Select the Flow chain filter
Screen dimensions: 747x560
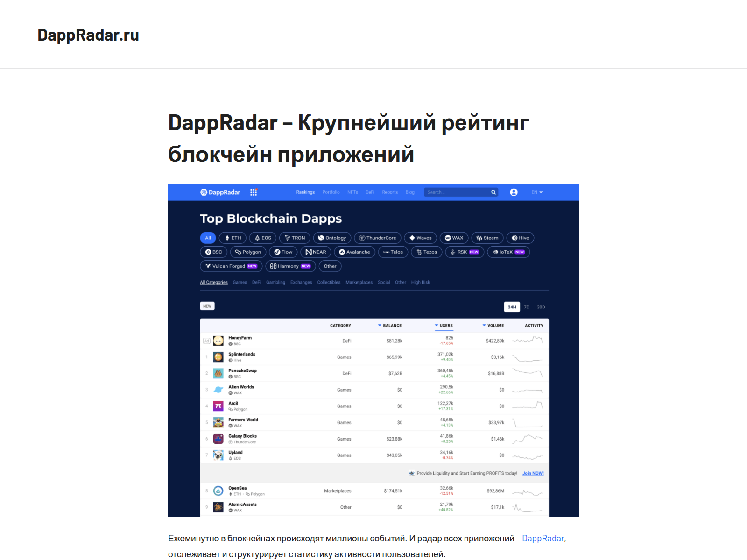pyautogui.click(x=283, y=252)
